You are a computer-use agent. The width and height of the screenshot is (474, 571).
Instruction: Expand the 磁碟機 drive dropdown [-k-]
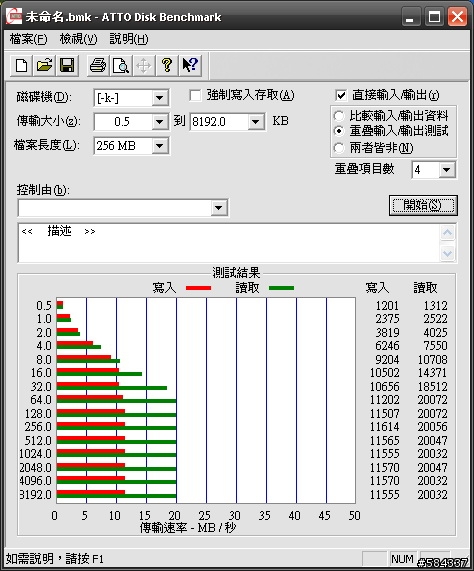click(x=159, y=98)
